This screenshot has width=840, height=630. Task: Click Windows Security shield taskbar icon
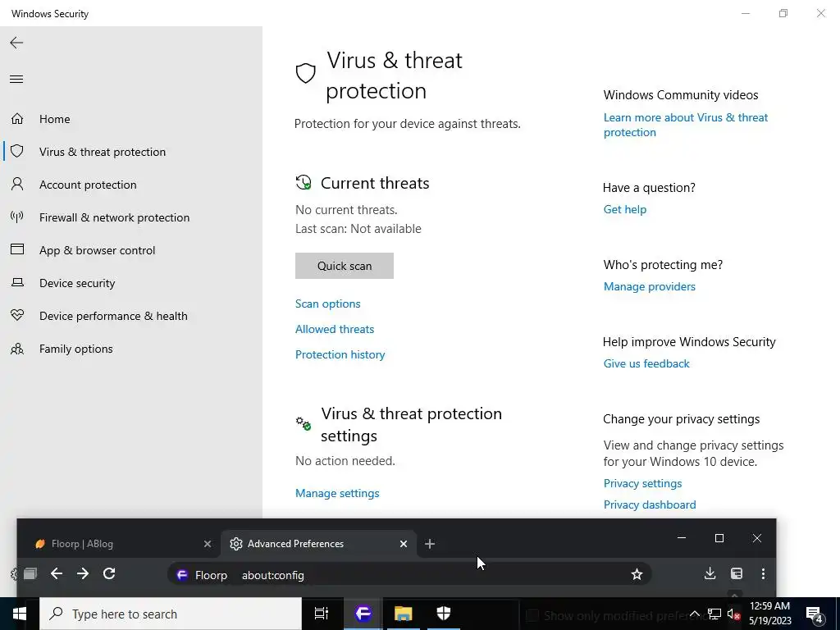[443, 614]
